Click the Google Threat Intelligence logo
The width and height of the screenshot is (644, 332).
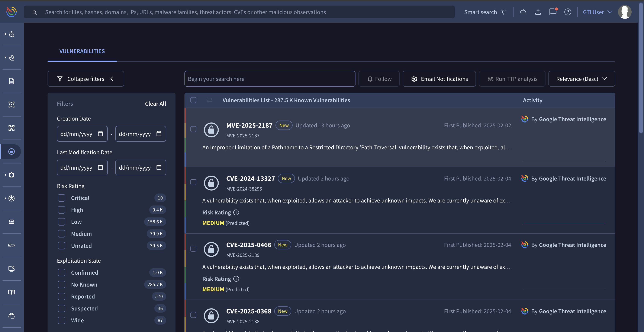click(12, 12)
